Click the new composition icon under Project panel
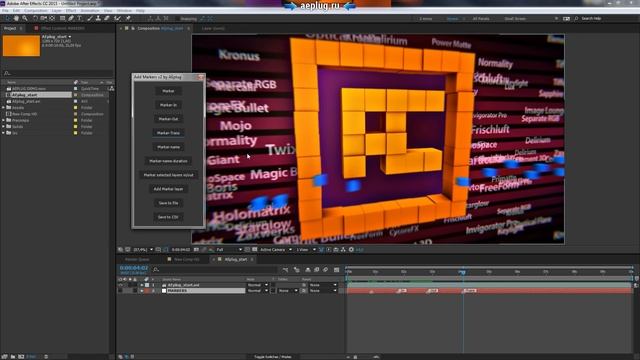640x360 pixels. [21, 356]
